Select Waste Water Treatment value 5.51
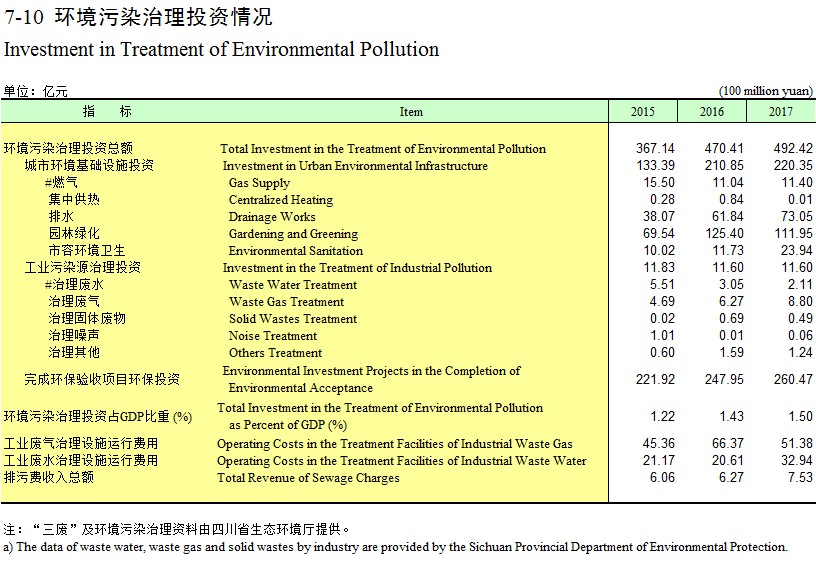The image size is (816, 572). point(662,285)
